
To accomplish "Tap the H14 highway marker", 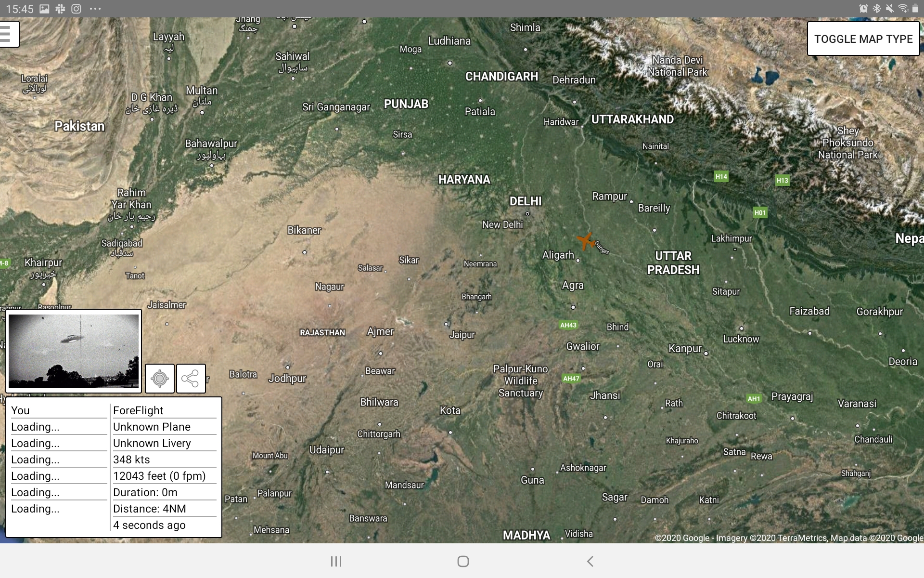I will pyautogui.click(x=721, y=177).
